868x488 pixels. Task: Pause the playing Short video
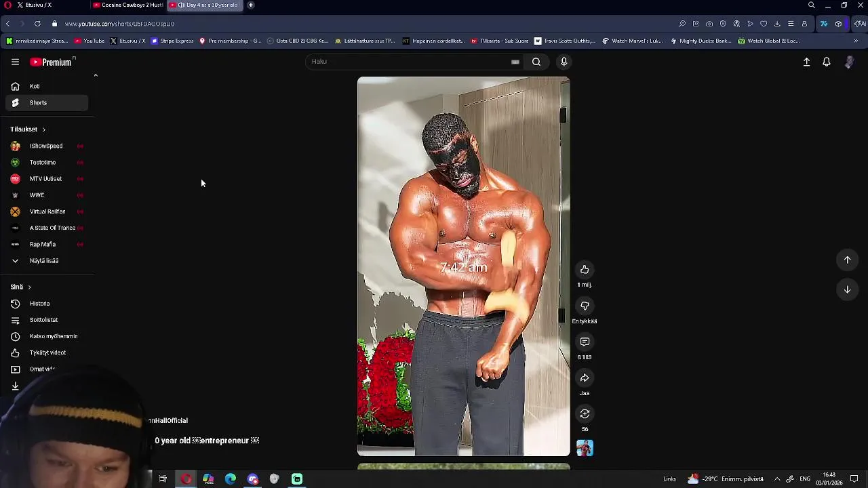464,266
